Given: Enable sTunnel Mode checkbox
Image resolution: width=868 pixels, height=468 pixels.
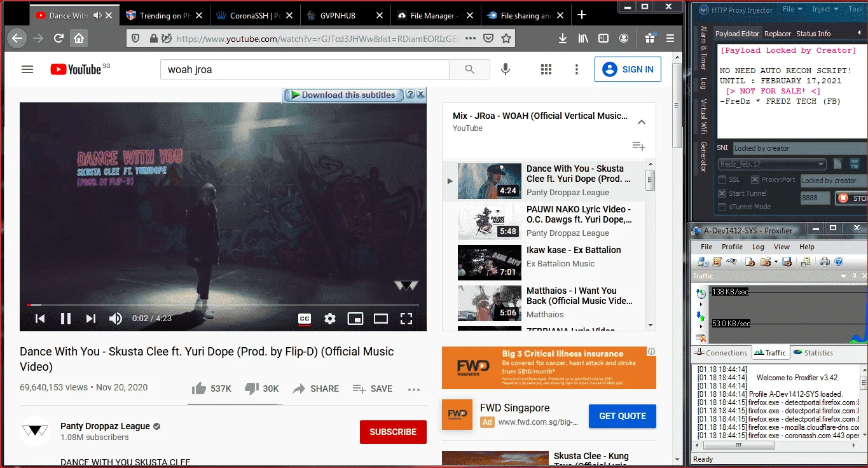Looking at the screenshot, I should coord(722,207).
